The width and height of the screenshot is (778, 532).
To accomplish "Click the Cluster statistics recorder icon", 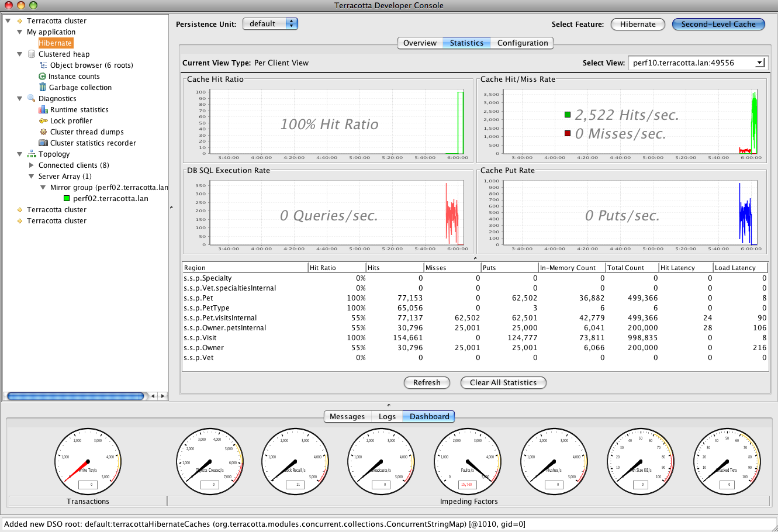I will [43, 143].
